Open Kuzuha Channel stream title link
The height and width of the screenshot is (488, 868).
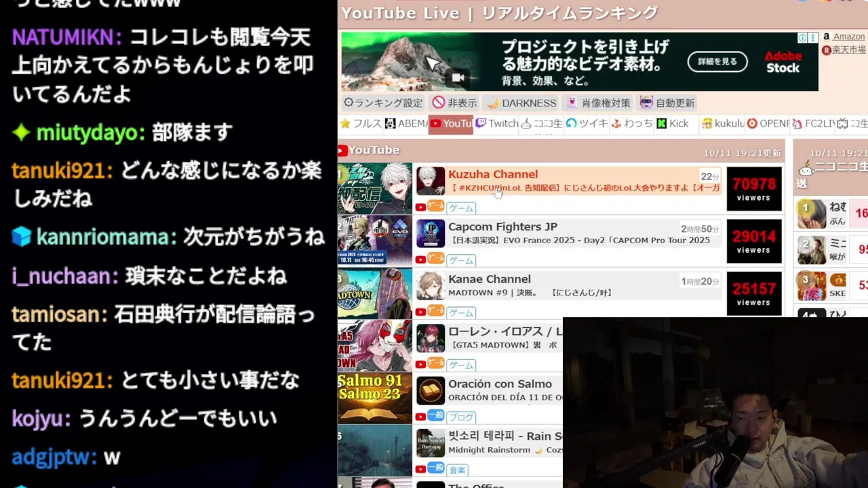(x=584, y=188)
